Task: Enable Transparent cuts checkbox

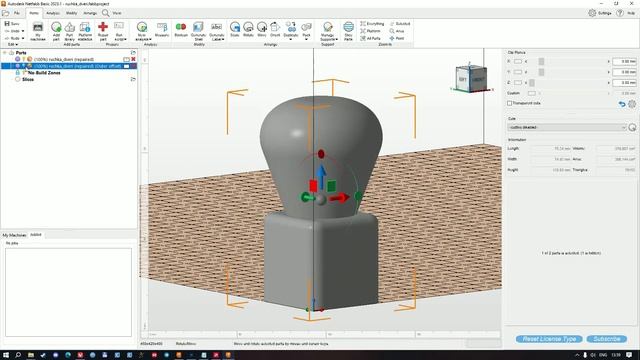Action: pyautogui.click(x=509, y=103)
